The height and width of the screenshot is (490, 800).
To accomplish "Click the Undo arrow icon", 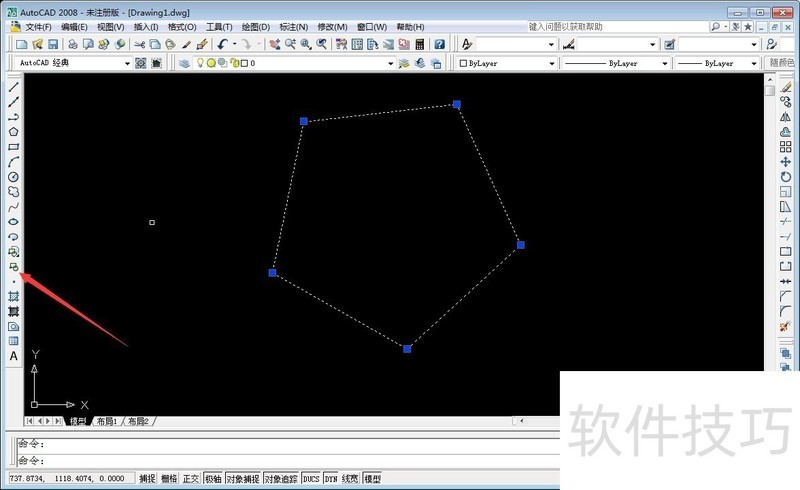I will click(x=222, y=44).
